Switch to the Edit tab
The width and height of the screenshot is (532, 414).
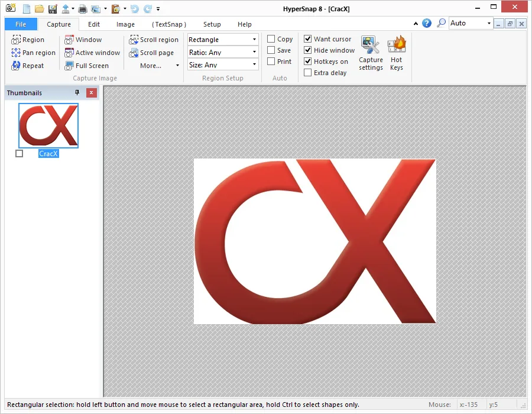click(x=94, y=24)
